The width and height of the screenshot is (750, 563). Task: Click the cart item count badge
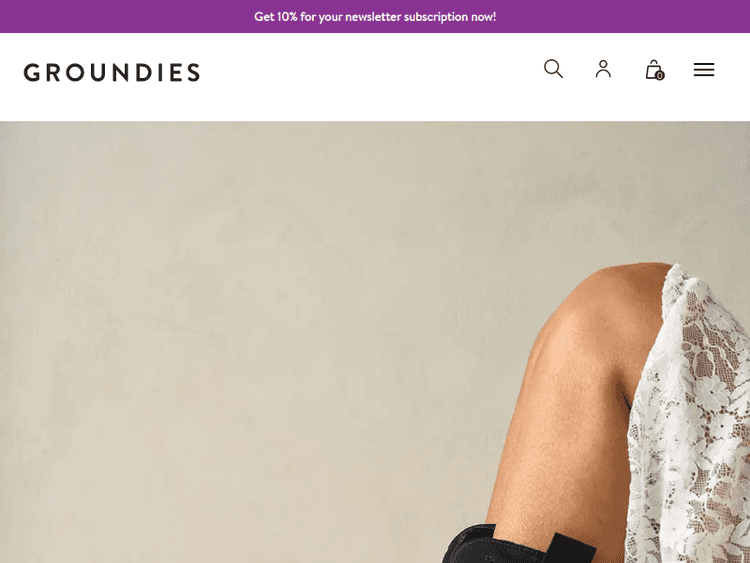click(660, 76)
